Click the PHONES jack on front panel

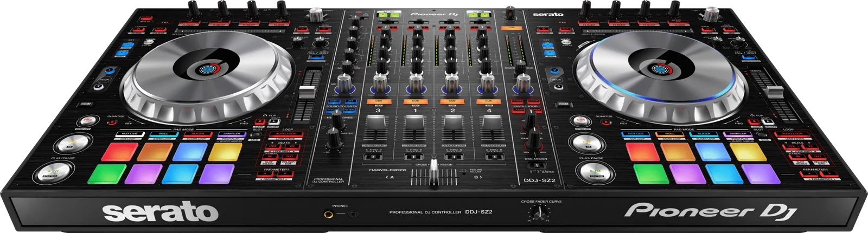pos(329,215)
